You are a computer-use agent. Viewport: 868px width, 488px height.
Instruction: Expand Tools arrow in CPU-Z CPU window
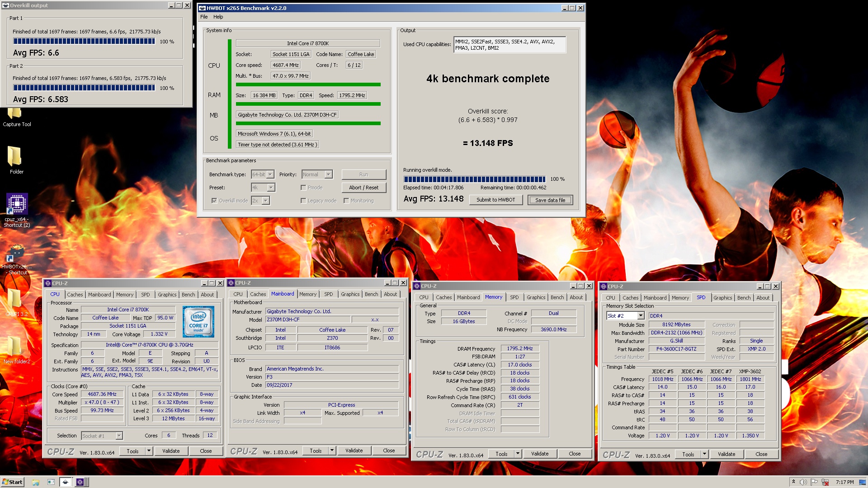click(149, 451)
